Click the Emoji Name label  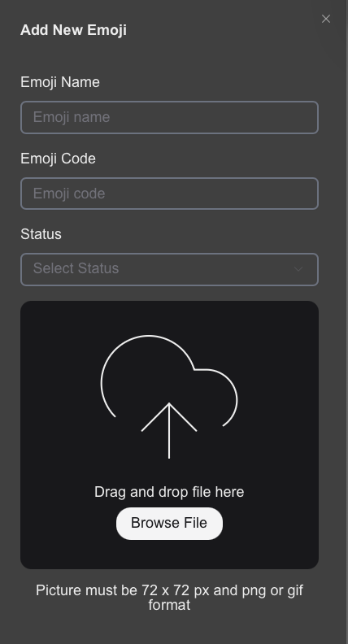point(60,82)
